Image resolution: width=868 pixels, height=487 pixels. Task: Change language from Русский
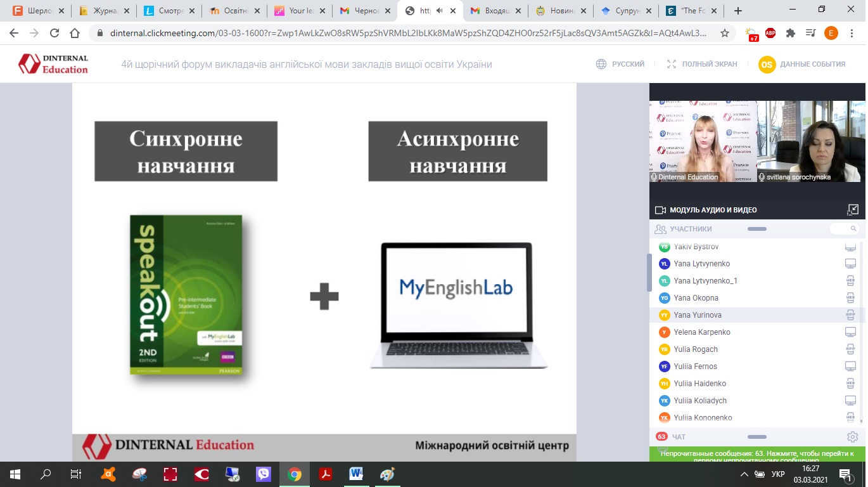coord(620,64)
